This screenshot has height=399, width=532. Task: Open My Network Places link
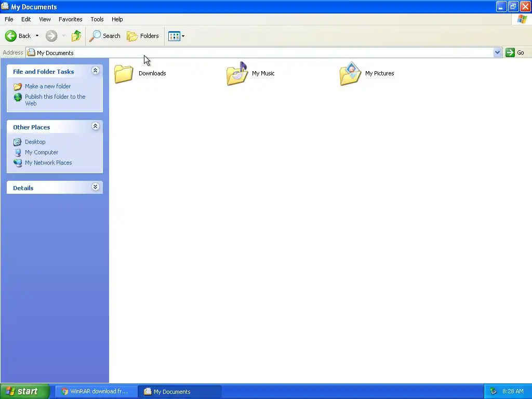[x=48, y=163]
